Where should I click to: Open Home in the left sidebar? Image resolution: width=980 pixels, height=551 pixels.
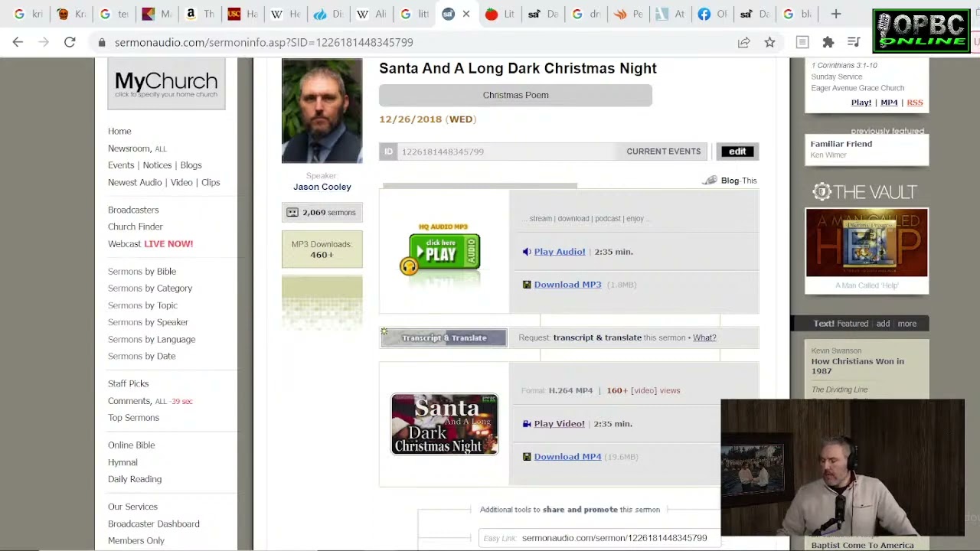click(x=119, y=132)
